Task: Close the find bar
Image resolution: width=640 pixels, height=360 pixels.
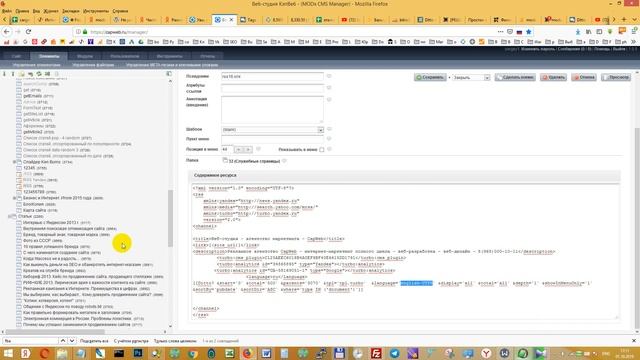Action: click(x=633, y=340)
